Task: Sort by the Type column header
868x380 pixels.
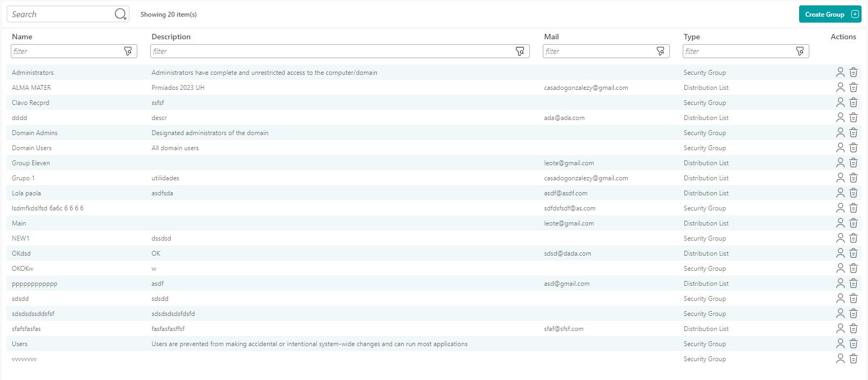Action: (692, 37)
